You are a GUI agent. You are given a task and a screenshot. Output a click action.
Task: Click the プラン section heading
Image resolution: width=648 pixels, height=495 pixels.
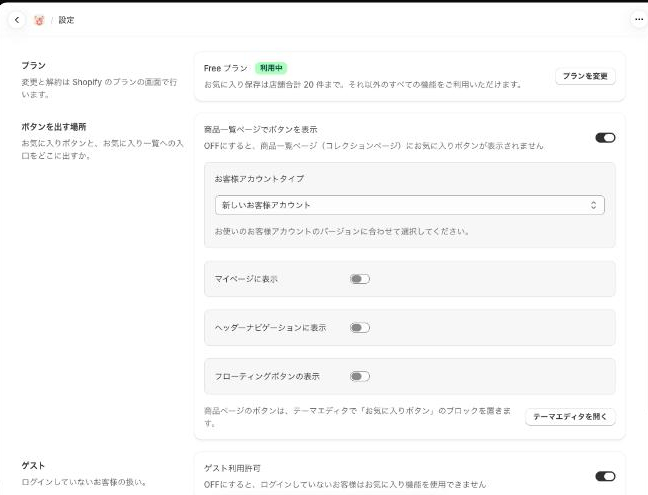[x=33, y=65]
